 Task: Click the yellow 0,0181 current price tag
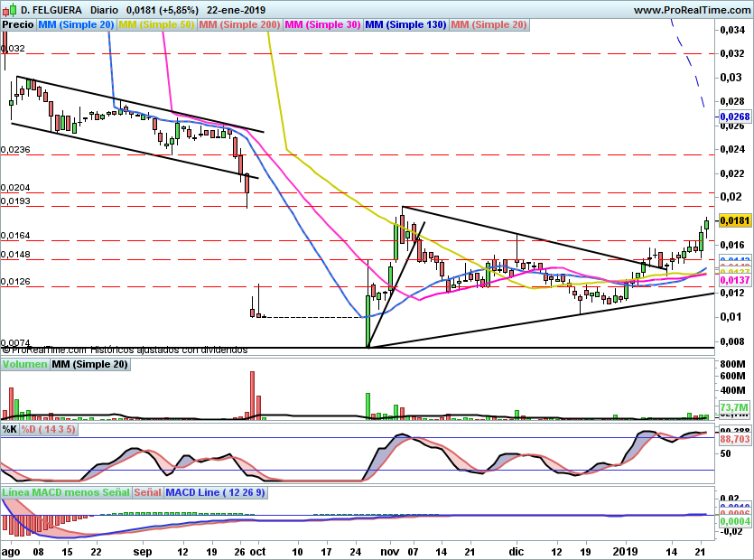click(734, 220)
